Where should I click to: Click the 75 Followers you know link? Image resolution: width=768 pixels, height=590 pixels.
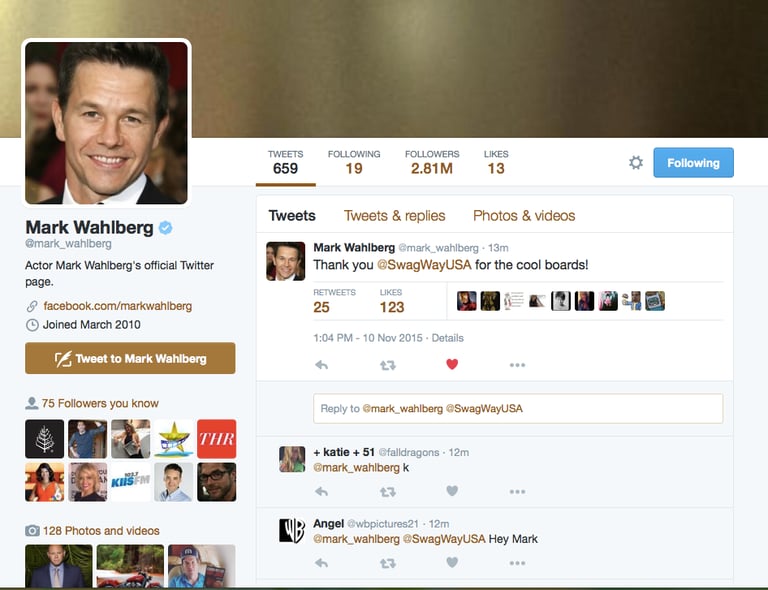pos(100,403)
